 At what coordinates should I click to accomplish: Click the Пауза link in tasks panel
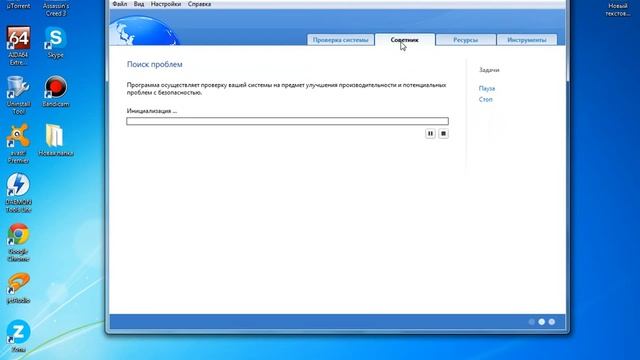[487, 88]
